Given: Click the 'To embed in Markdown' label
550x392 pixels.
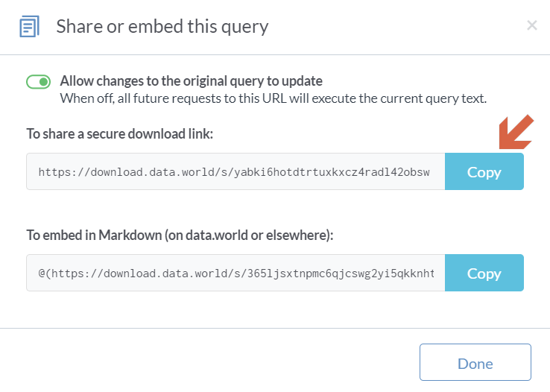Looking at the screenshot, I should point(180,235).
